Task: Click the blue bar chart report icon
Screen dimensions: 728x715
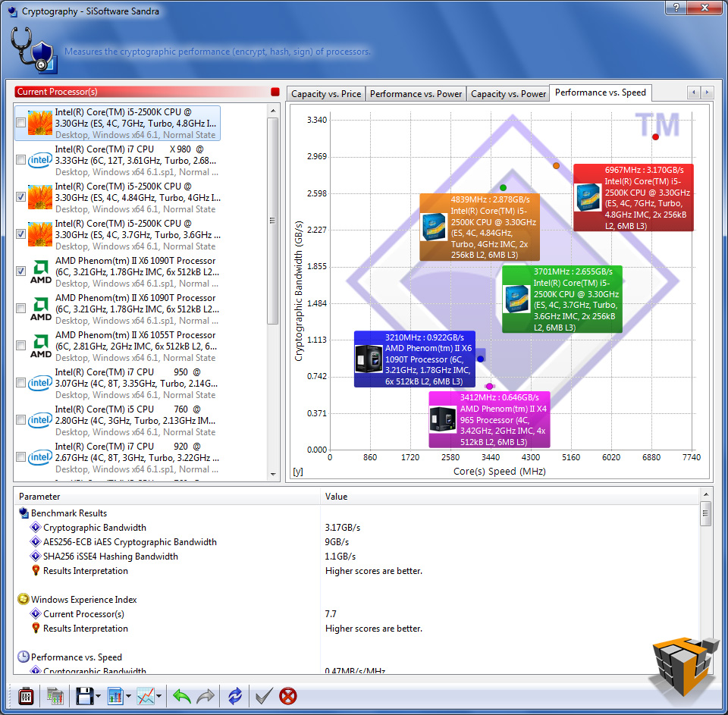Action: 115,696
